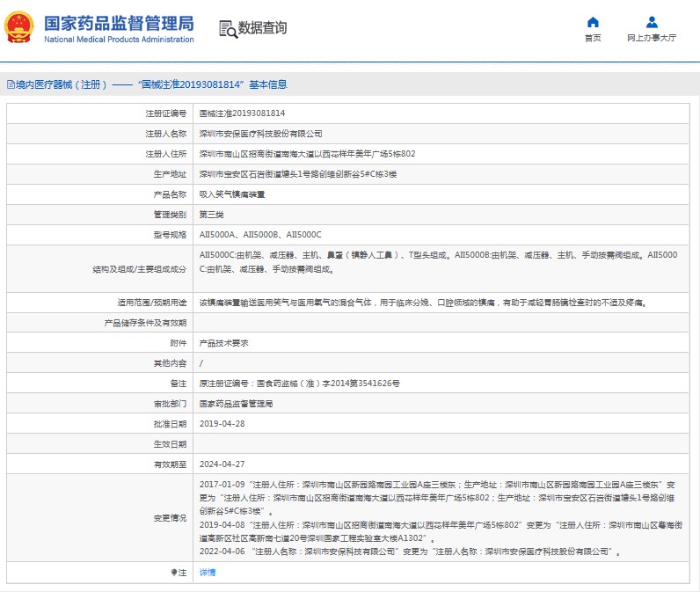Click the 第三类 category value
700x592 pixels.
211,215
